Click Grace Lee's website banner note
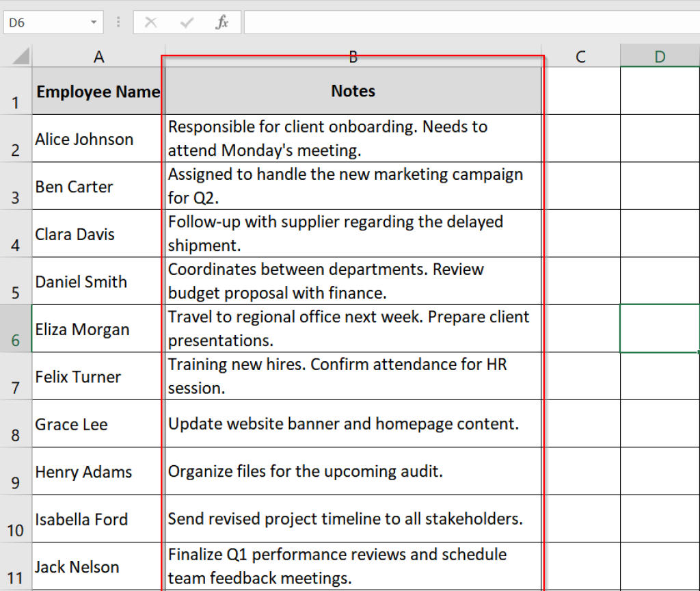 (x=353, y=424)
